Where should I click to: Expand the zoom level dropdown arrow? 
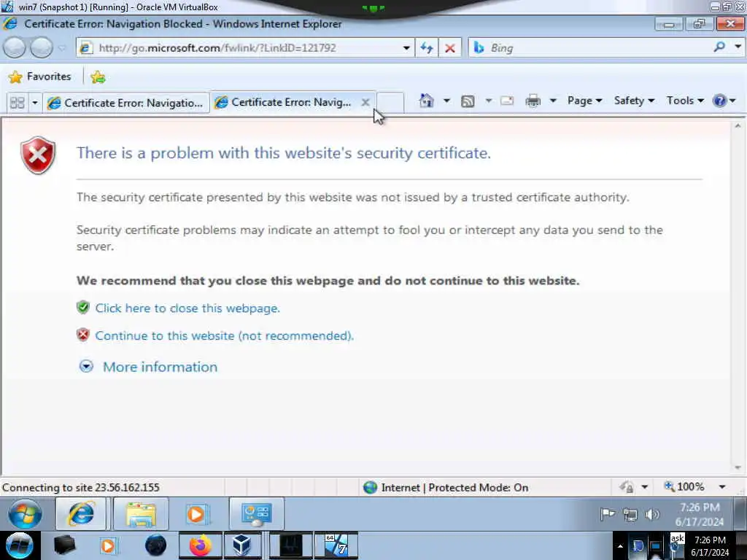click(722, 486)
